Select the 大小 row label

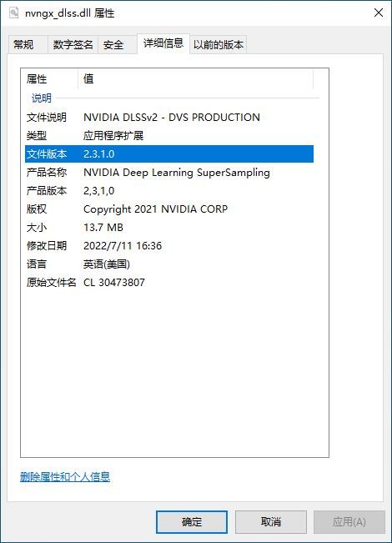37,228
